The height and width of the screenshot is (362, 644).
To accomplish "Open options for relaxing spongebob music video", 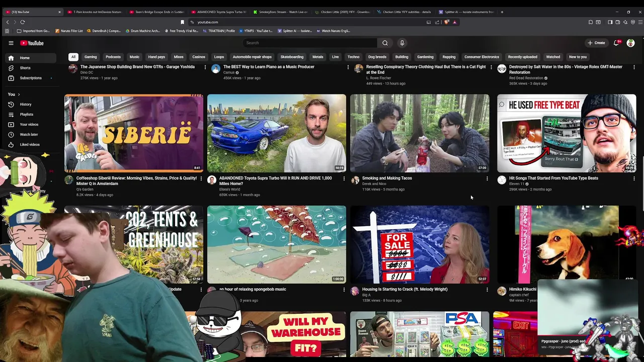I will point(344,289).
